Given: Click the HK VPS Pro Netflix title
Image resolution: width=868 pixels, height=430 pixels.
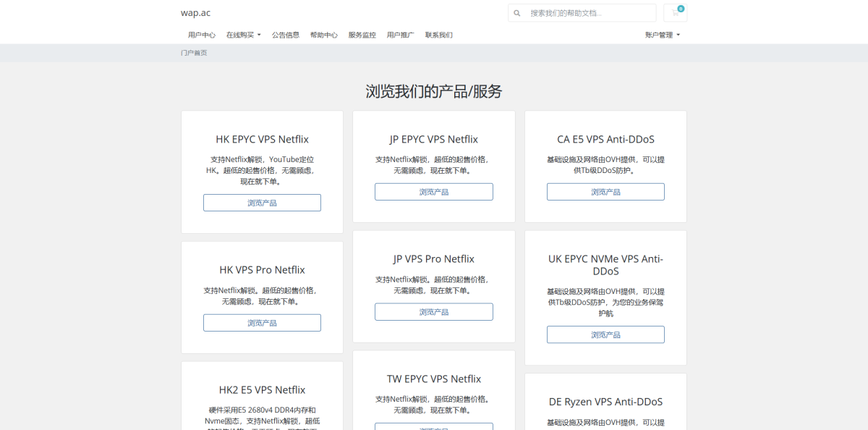Looking at the screenshot, I should pos(262,270).
